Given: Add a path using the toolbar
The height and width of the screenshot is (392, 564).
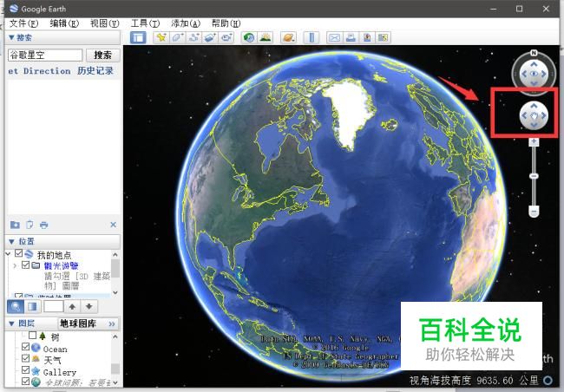Looking at the screenshot, I should click(x=194, y=37).
